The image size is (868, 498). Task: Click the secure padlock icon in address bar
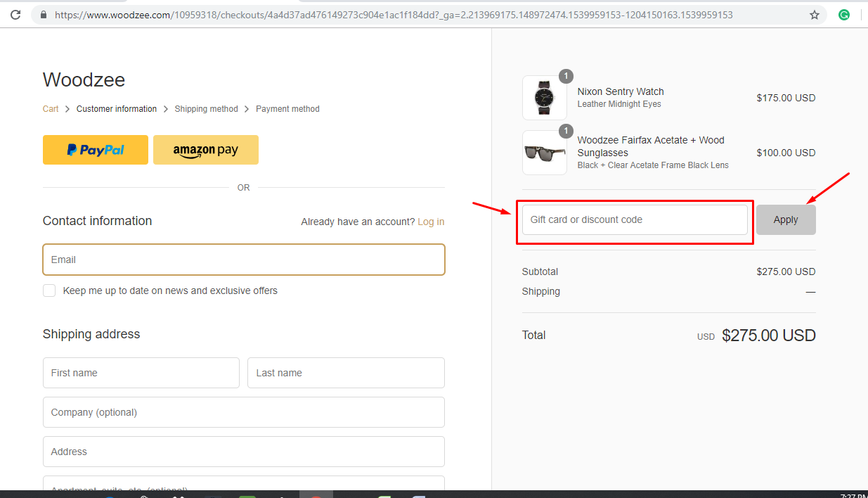point(44,15)
